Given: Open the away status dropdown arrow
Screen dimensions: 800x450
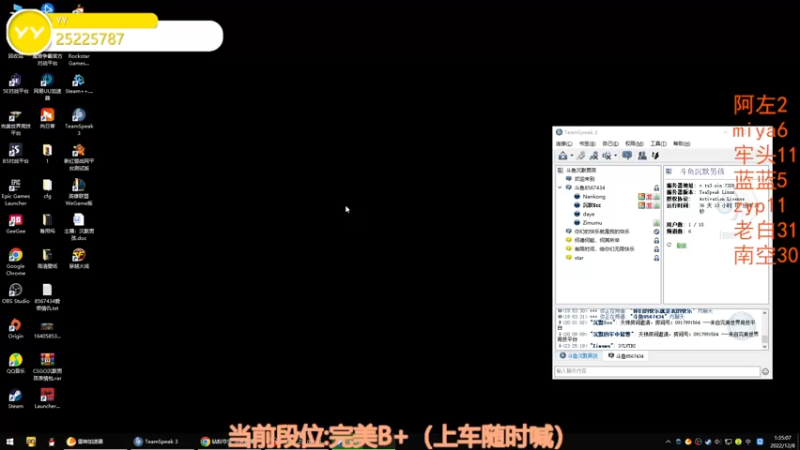Looking at the screenshot, I should tap(615, 156).
